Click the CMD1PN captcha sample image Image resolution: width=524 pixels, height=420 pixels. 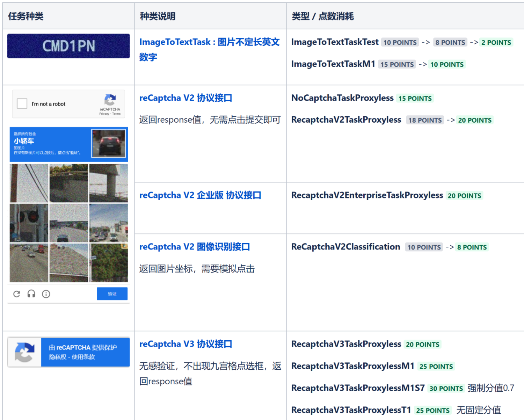tap(68, 46)
